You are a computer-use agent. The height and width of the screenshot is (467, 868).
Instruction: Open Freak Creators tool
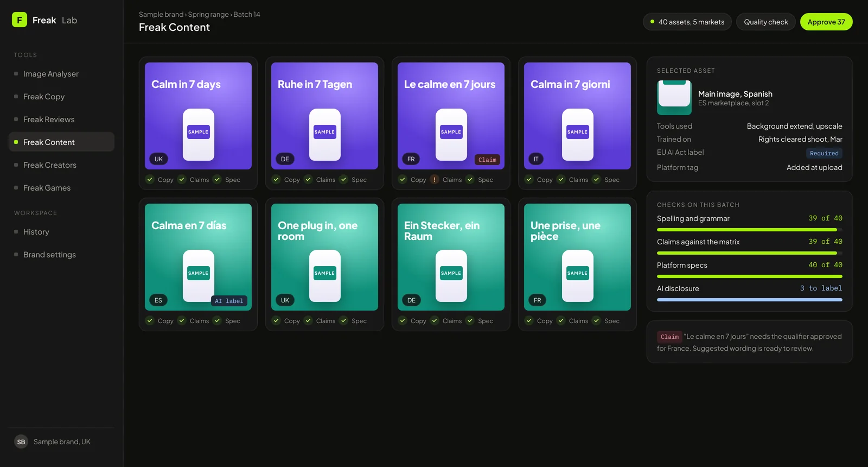(x=61, y=165)
